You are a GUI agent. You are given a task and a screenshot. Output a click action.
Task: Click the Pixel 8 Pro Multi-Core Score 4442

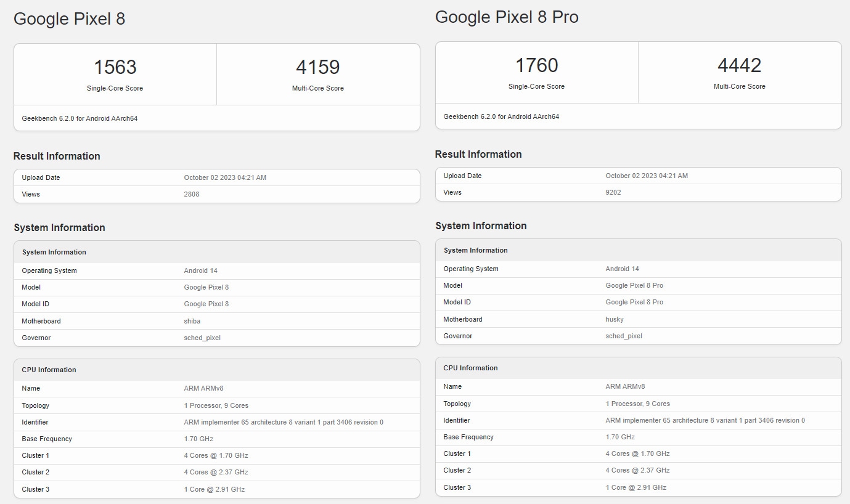tap(739, 65)
